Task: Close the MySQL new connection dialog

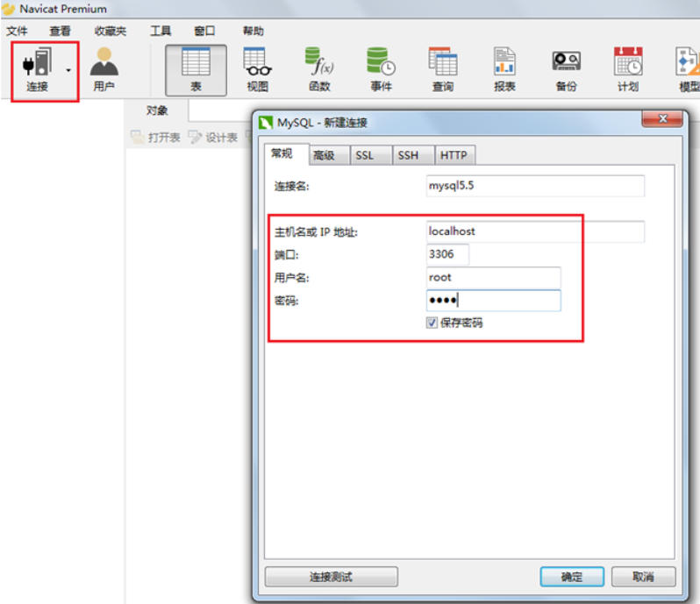Action: point(662,119)
